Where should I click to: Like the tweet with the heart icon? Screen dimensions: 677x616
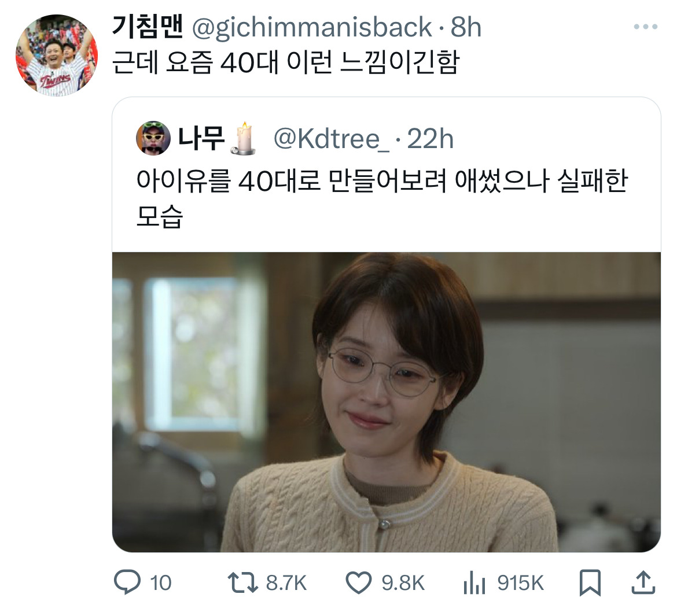359,582
